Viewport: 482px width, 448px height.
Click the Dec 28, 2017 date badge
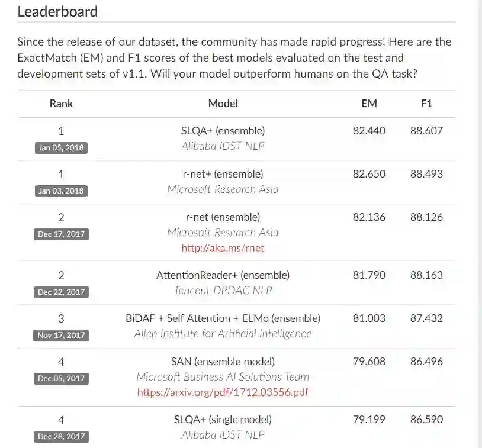[x=62, y=437]
